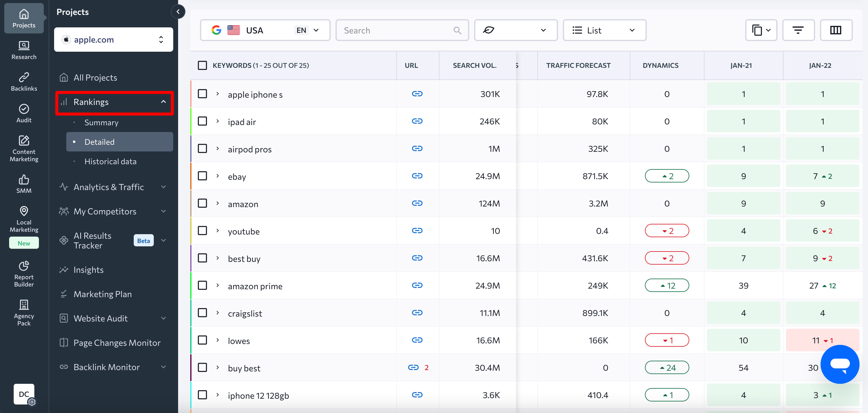
Task: Open the SMM section
Action: pyautogui.click(x=24, y=184)
